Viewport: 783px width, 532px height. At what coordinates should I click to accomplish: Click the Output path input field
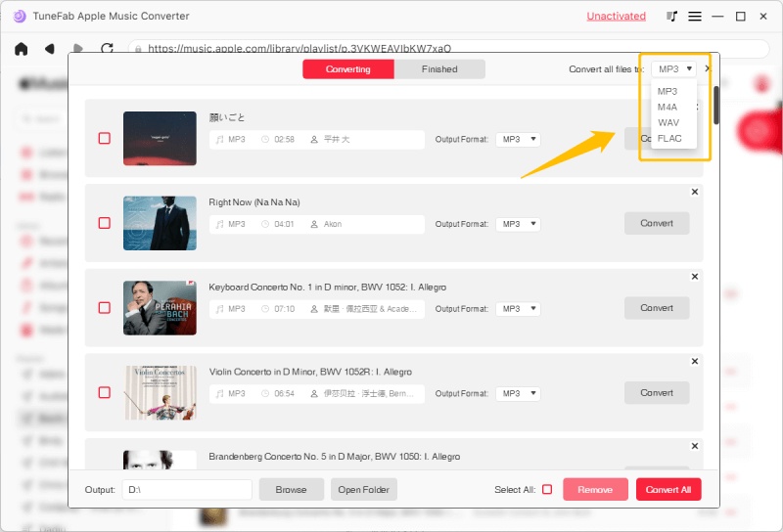click(x=187, y=490)
